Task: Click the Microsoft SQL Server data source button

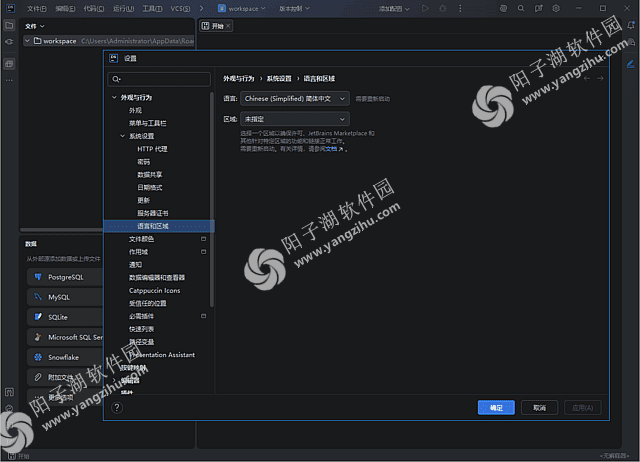Action: tap(65, 337)
